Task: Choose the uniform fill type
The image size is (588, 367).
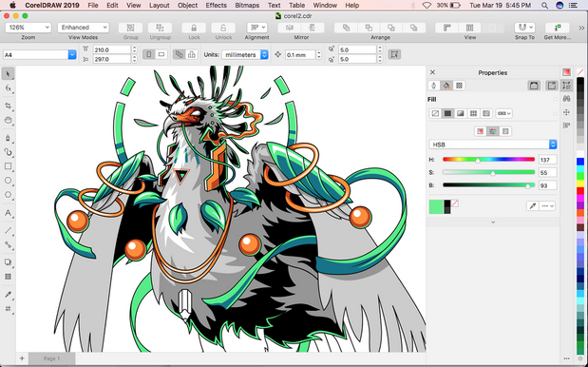Action: tap(447, 113)
